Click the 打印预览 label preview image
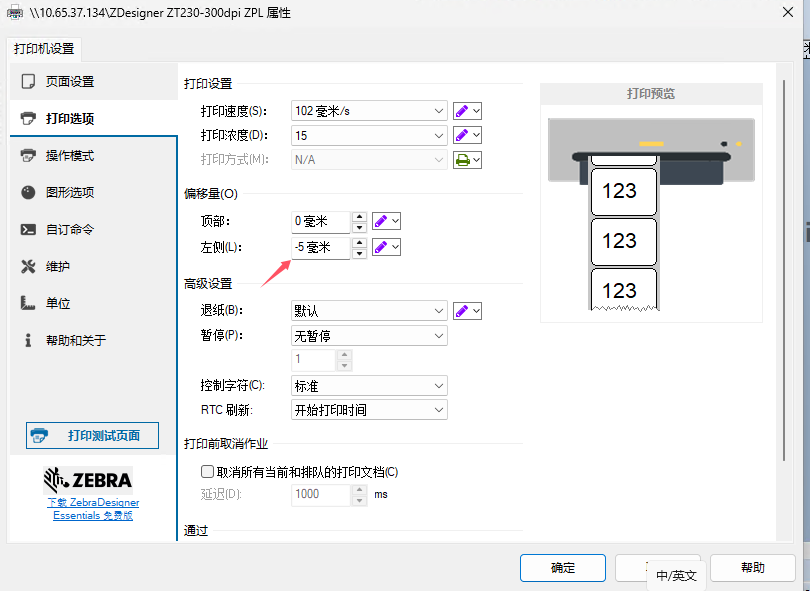 pyautogui.click(x=651, y=214)
